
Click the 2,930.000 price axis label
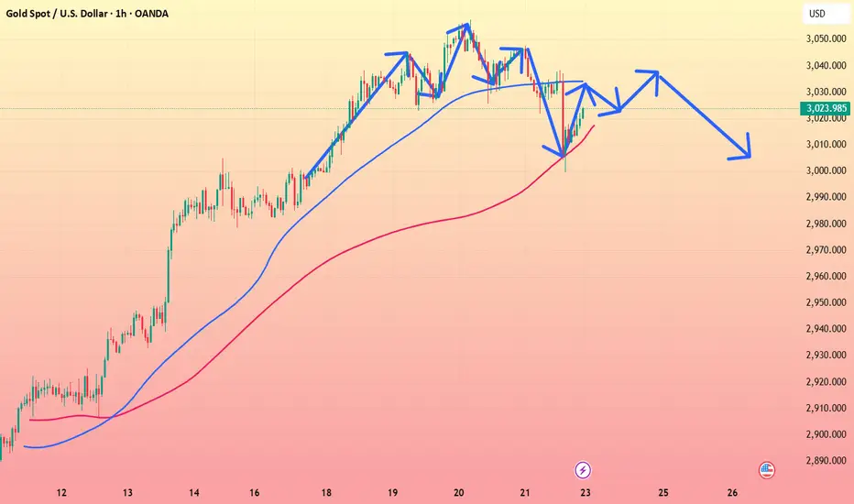[x=827, y=356]
